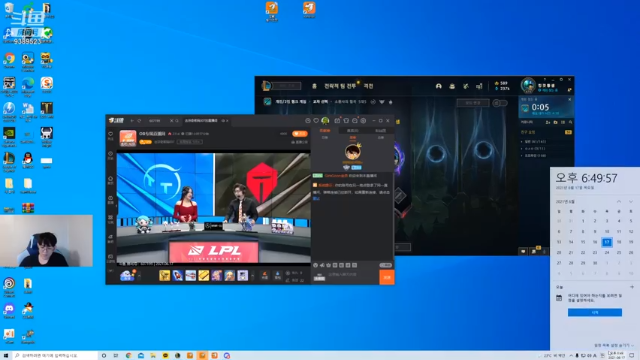Select the rocket gift in Huya gift bar

click(x=178, y=276)
